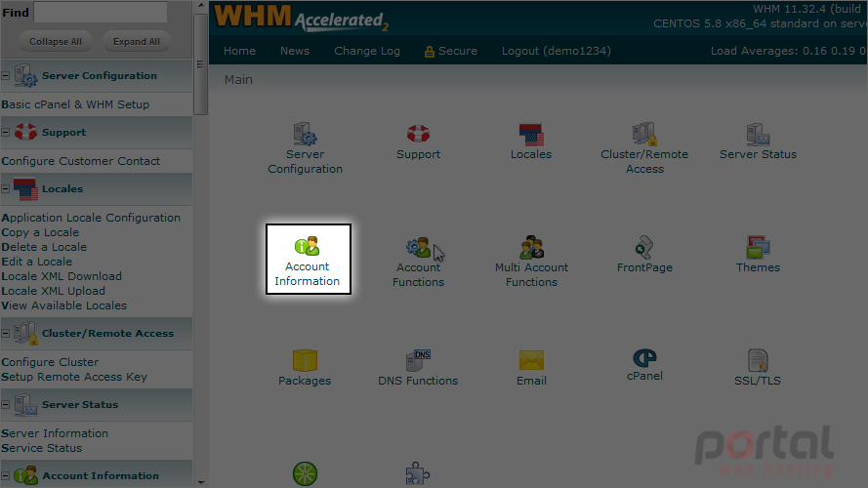
Task: Click the sidebar scrollbar thumb
Action: [x=201, y=64]
